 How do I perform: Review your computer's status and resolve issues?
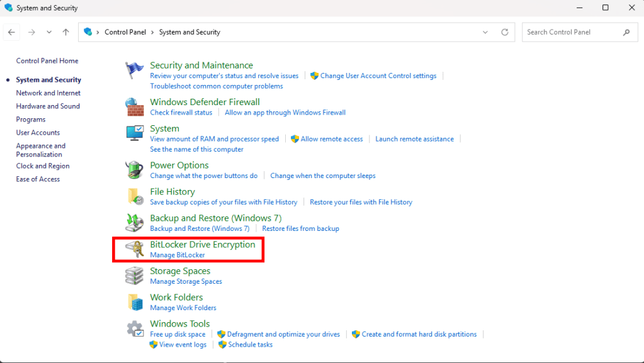224,75
